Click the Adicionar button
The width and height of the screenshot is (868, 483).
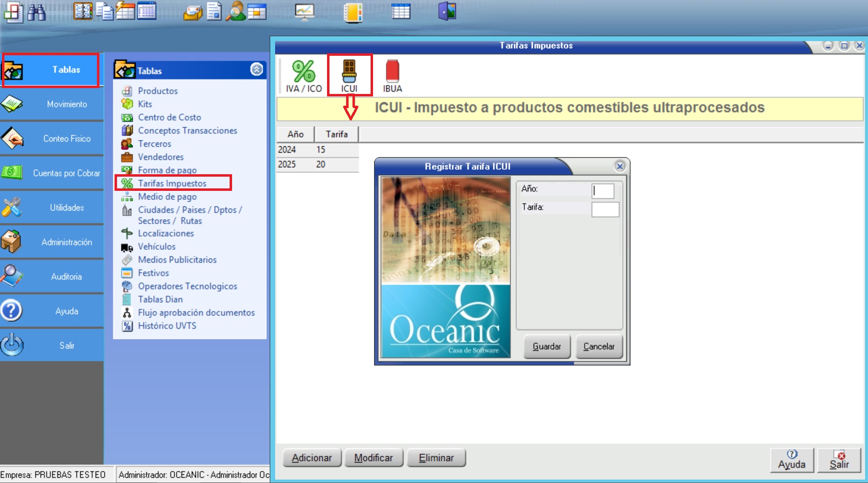click(312, 458)
